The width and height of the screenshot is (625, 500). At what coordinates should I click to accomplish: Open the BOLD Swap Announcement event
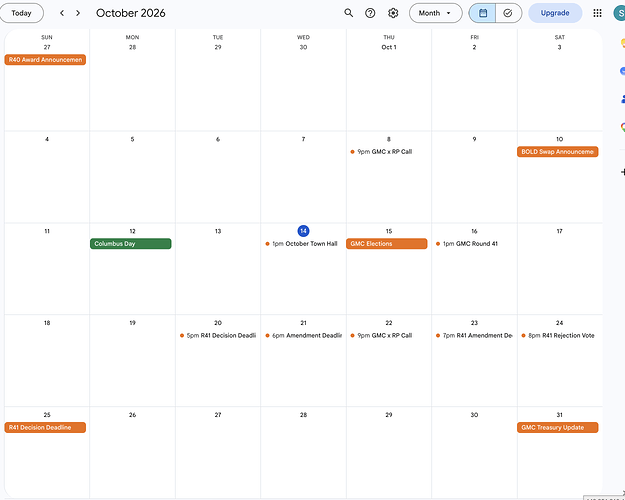click(558, 152)
